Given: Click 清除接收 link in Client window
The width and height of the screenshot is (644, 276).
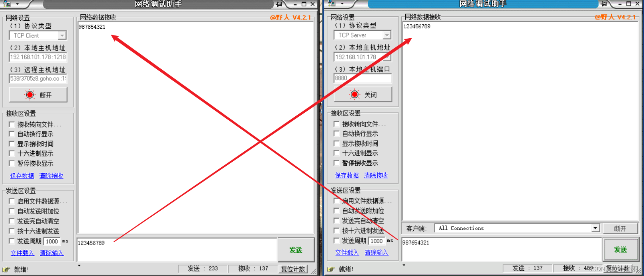Looking at the screenshot, I should pyautogui.click(x=51, y=176).
